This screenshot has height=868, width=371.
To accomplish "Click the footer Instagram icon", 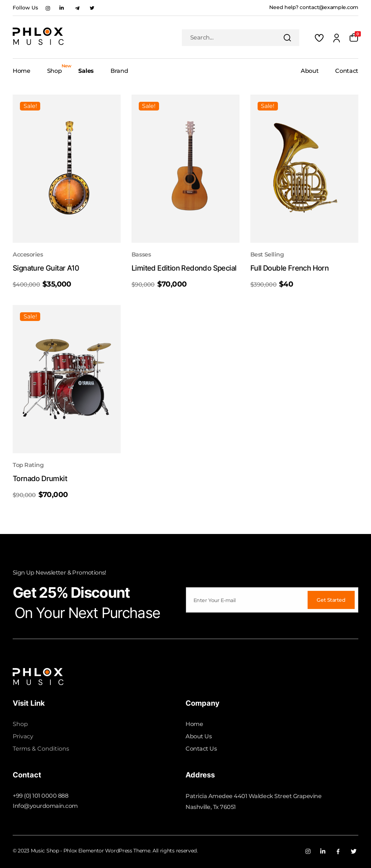I will coord(308,851).
